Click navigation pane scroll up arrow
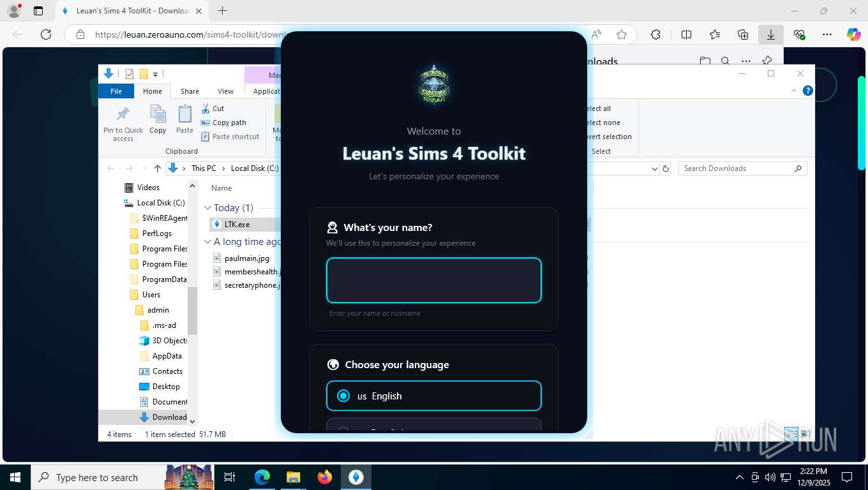The height and width of the screenshot is (490, 868). pyautogui.click(x=192, y=186)
